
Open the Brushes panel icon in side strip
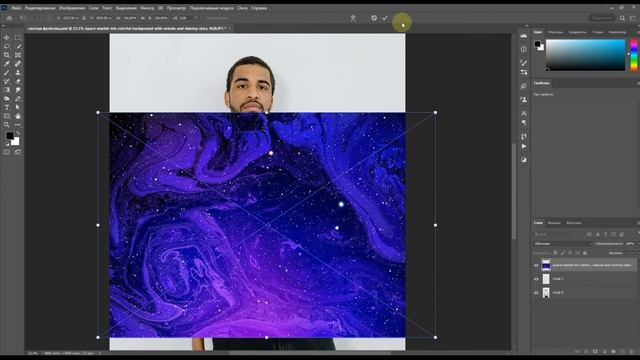(x=524, y=62)
